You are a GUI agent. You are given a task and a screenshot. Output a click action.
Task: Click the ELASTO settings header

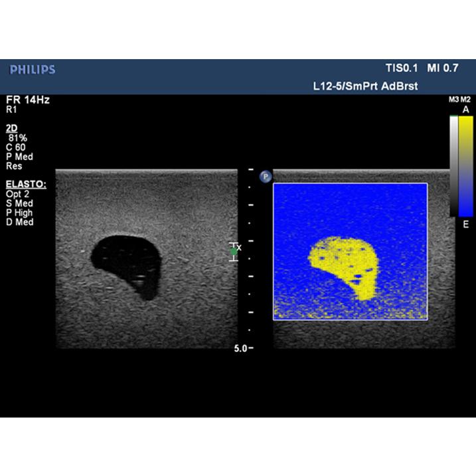click(21, 184)
